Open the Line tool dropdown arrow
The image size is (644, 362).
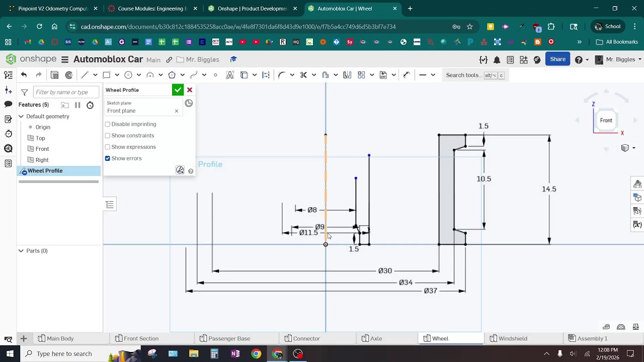click(x=95, y=75)
